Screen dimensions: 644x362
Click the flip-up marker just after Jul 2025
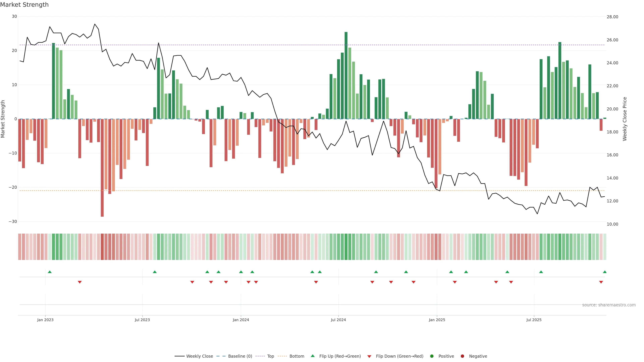click(541, 272)
